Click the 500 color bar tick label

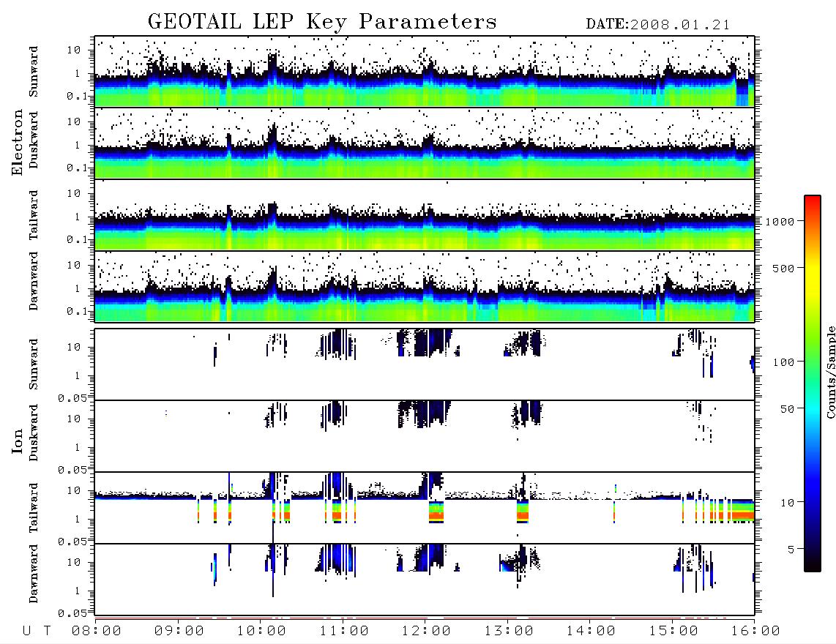784,268
